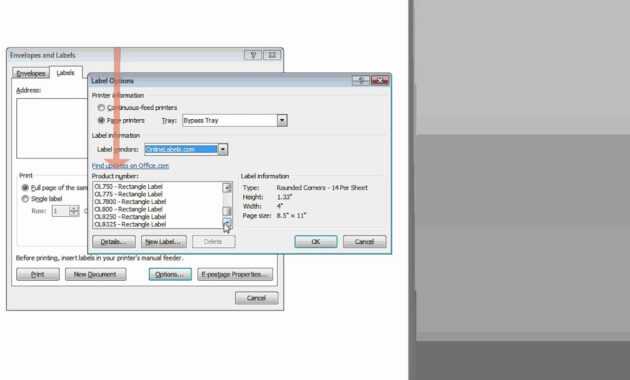Open the Tray dropdown showing Bypass Tray
Image resolution: width=630 pixels, height=380 pixels.
pos(235,121)
